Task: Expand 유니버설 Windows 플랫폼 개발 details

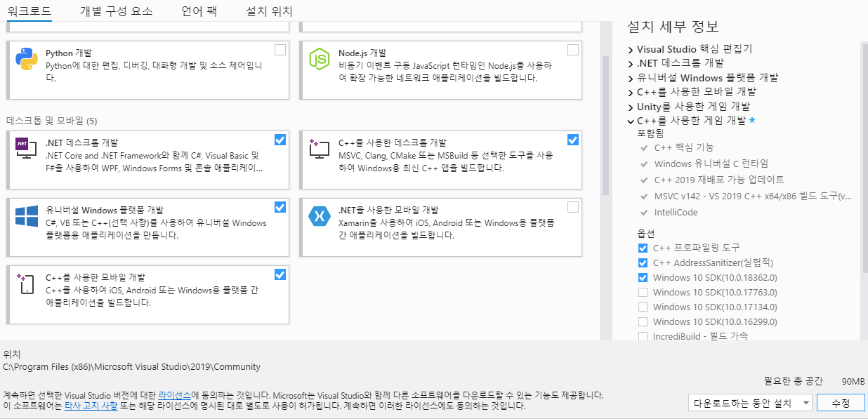Action: (631, 78)
